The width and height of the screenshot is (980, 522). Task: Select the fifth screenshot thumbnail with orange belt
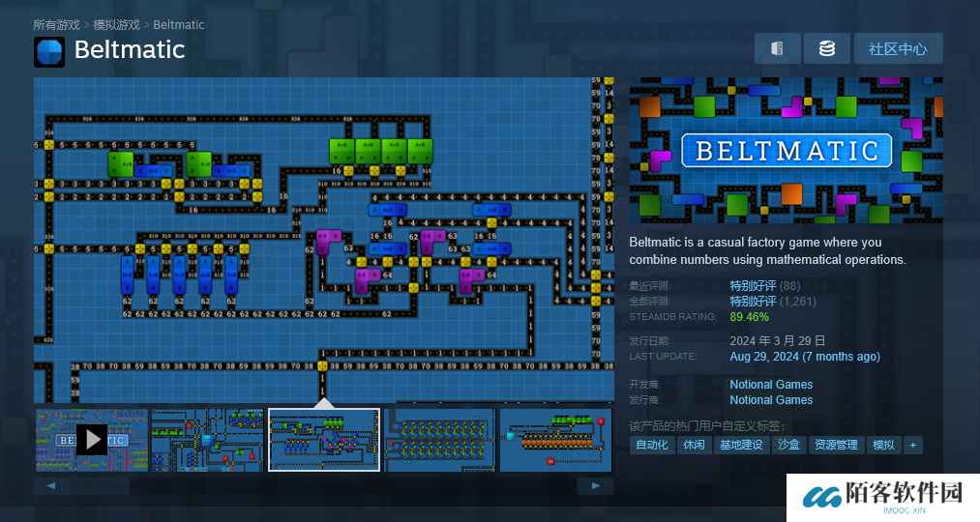[x=555, y=440]
